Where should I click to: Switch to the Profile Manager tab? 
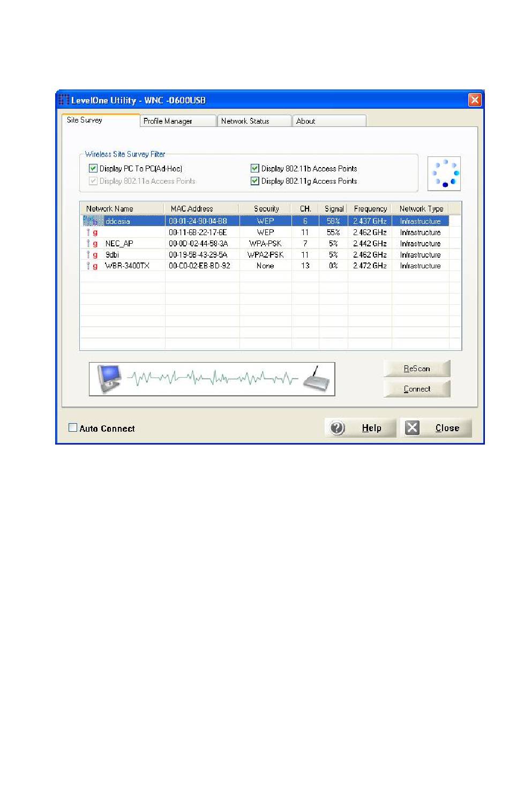coord(177,121)
